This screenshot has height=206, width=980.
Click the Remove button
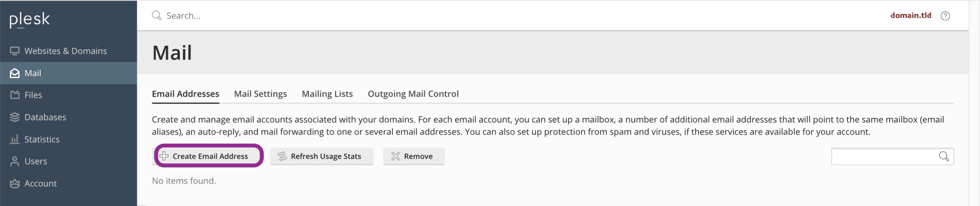(x=414, y=156)
